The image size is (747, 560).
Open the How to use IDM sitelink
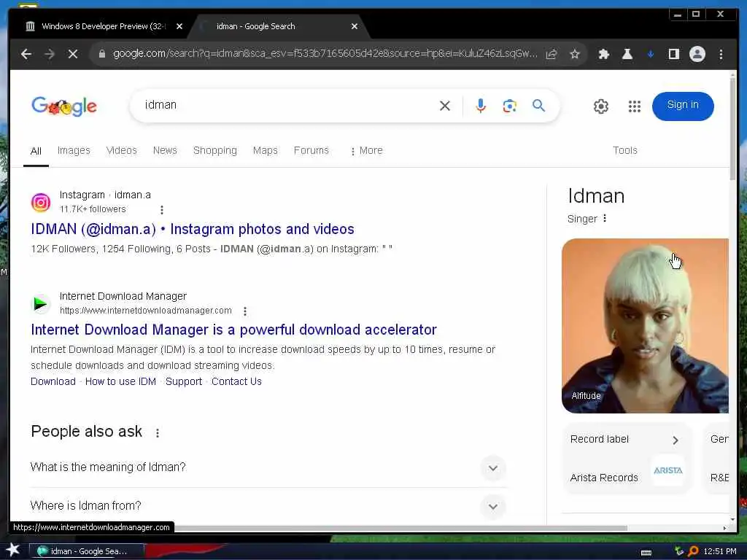pyautogui.click(x=120, y=381)
